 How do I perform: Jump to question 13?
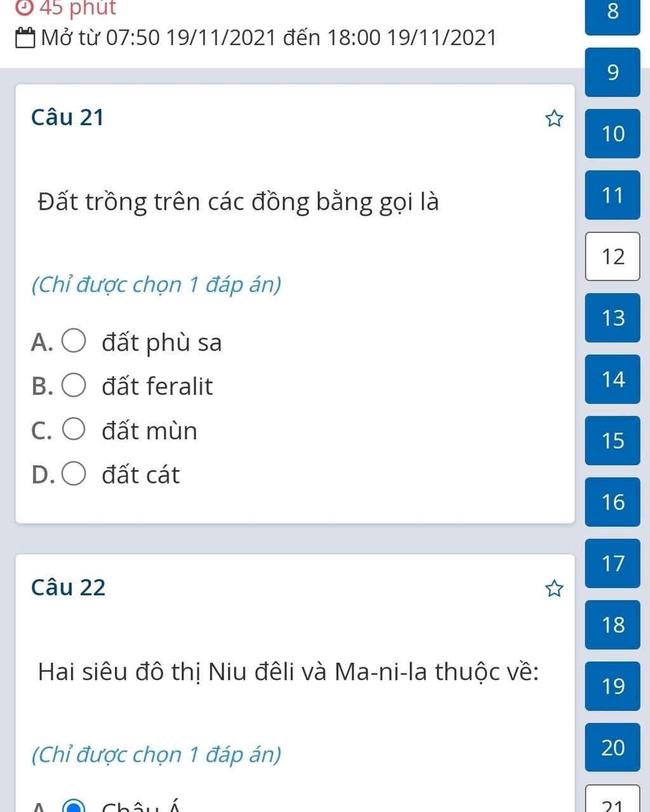point(613,317)
